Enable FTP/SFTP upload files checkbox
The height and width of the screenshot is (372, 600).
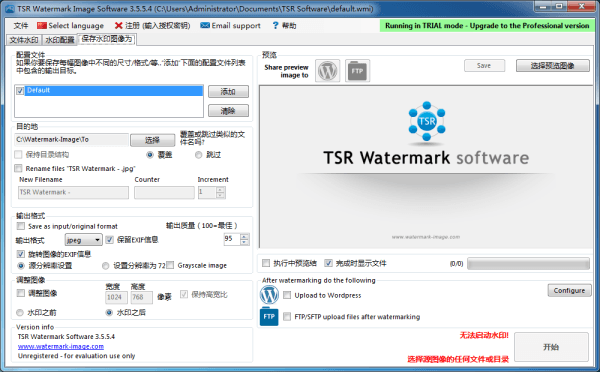point(287,317)
